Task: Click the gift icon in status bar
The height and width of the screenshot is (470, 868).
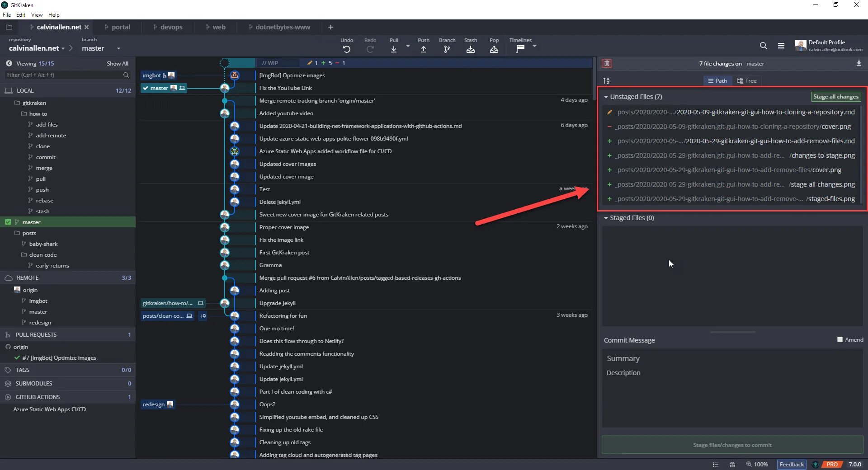Action: coord(732,464)
